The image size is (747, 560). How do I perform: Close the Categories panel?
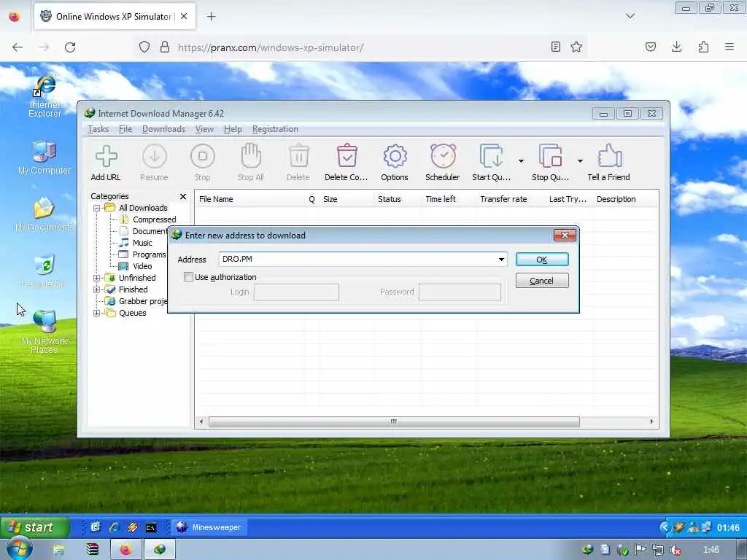tap(183, 197)
